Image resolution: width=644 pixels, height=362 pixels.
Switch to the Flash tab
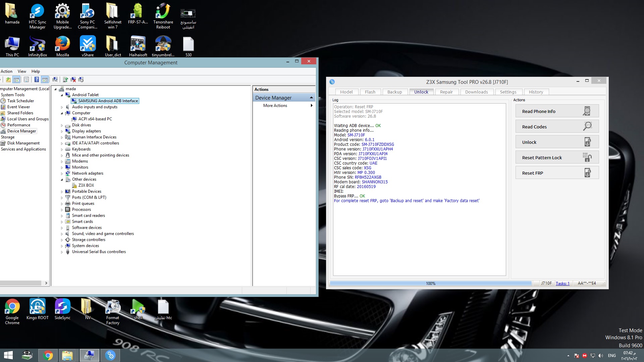pos(370,92)
